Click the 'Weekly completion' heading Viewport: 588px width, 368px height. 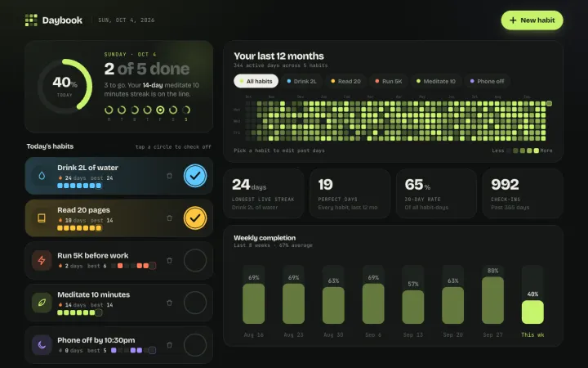tap(265, 238)
